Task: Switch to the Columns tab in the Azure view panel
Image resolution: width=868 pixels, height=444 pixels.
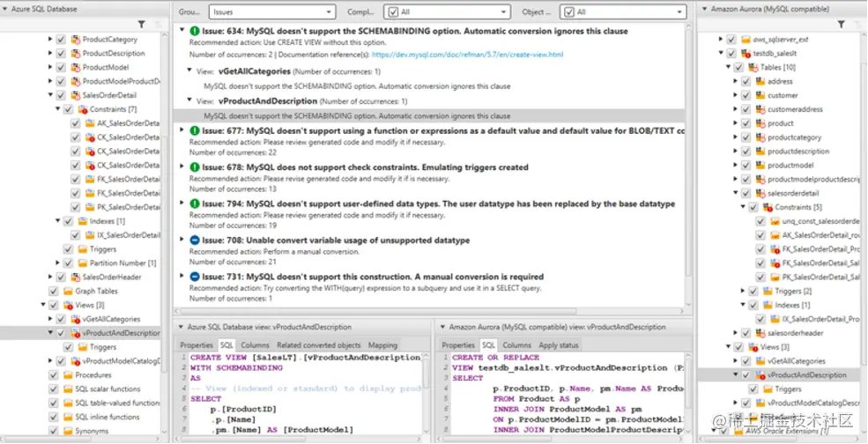Action: 256,345
